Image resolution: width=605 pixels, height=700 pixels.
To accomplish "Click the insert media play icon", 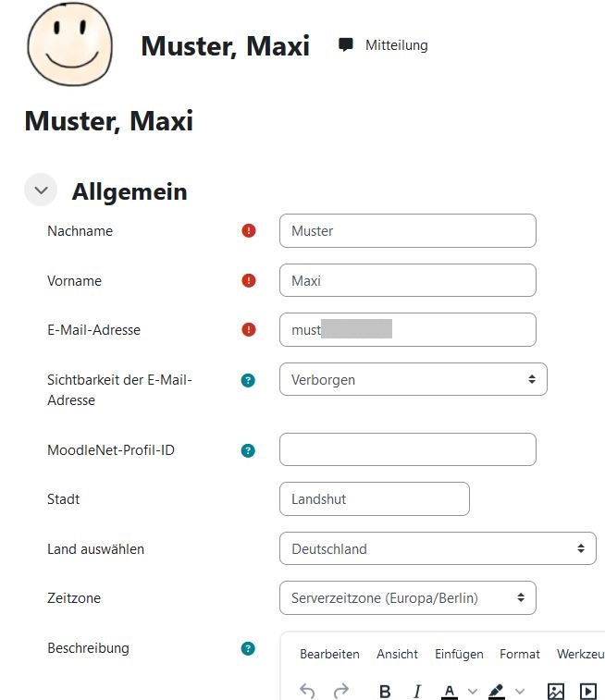I will (x=587, y=691).
